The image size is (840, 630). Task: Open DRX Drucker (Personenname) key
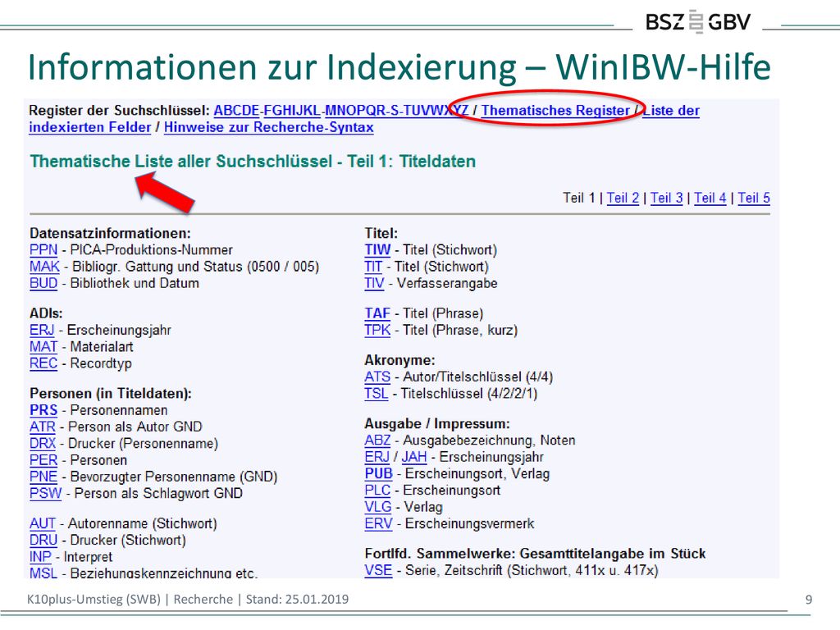[43, 443]
